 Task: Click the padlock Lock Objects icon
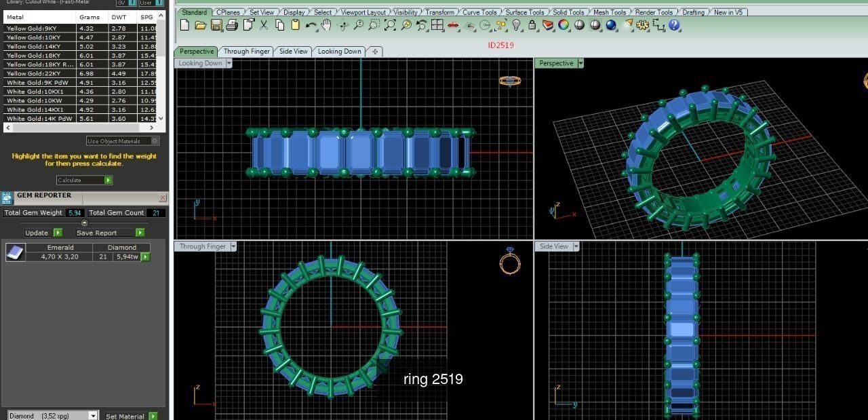pos(532,25)
